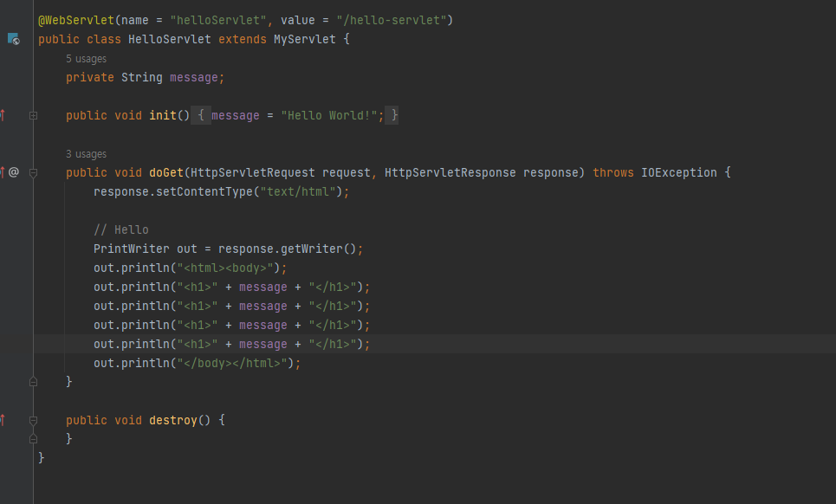This screenshot has height=504, width=836.
Task: Click getWriter in response.getWriter()
Action: pos(312,249)
